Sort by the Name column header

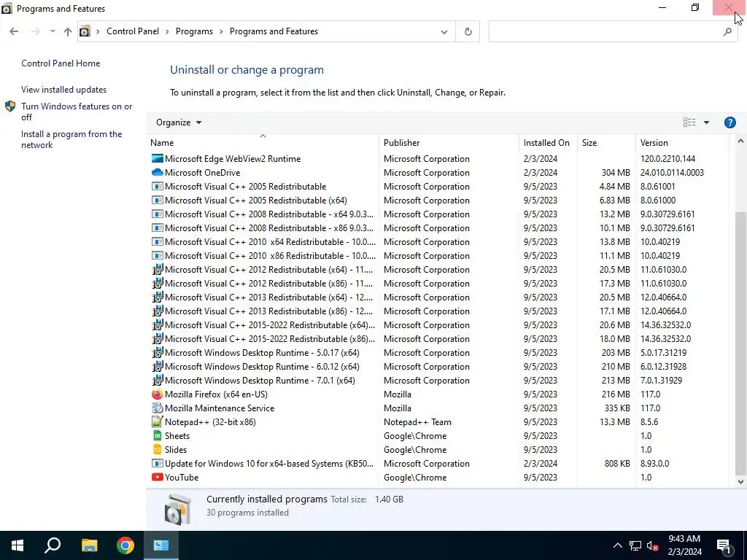tap(263, 142)
